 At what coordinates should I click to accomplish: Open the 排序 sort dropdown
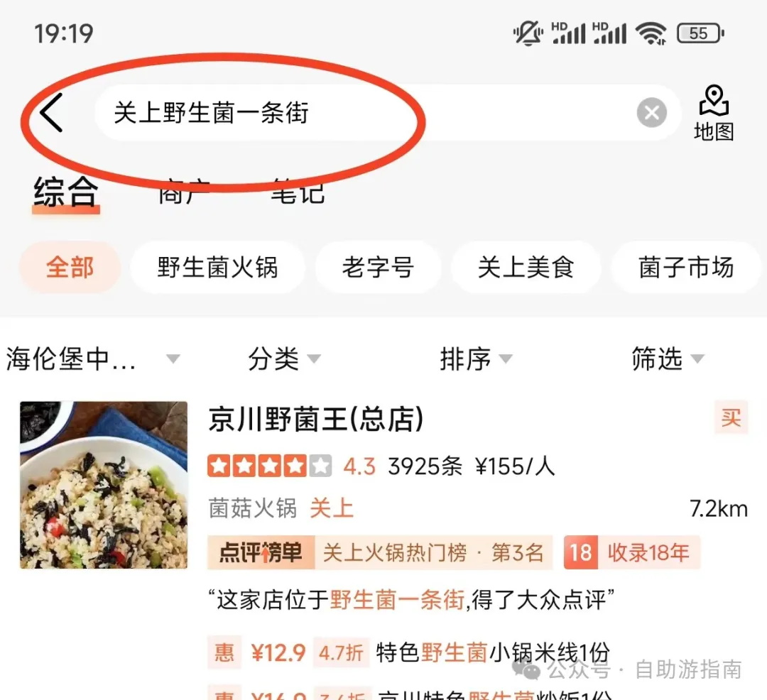(x=476, y=359)
